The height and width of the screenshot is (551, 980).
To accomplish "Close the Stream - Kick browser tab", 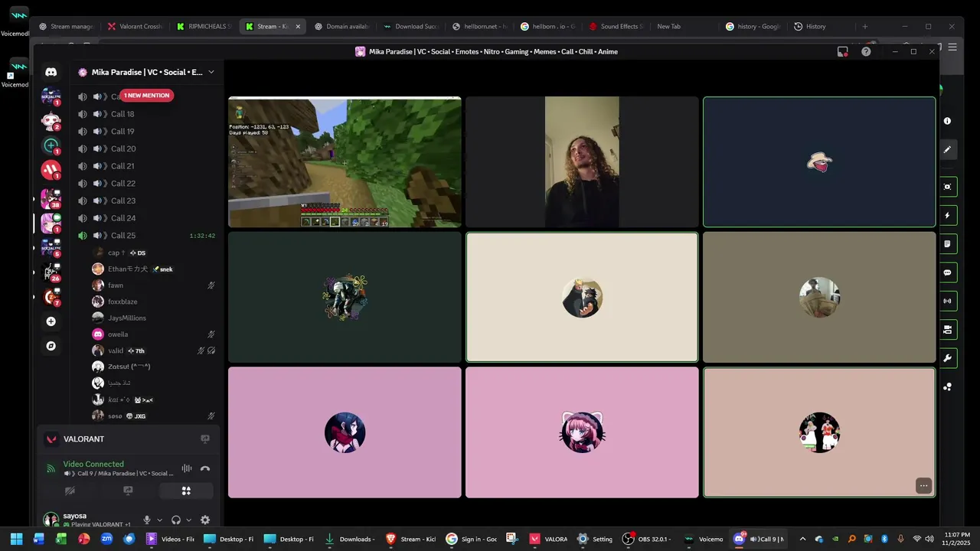I will tap(298, 26).
